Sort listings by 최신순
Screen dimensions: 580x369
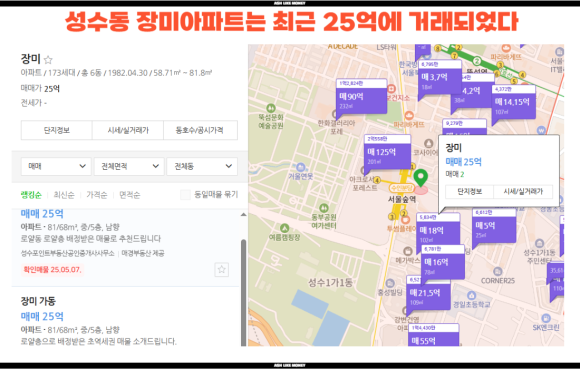pos(64,195)
